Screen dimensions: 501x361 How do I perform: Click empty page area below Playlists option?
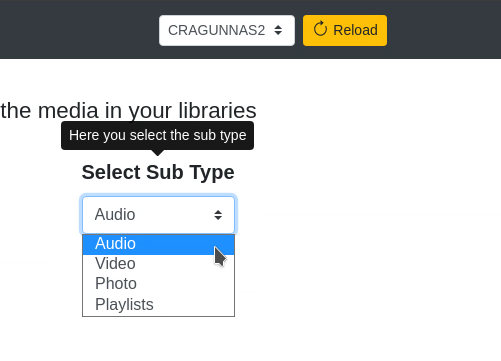tap(158, 338)
